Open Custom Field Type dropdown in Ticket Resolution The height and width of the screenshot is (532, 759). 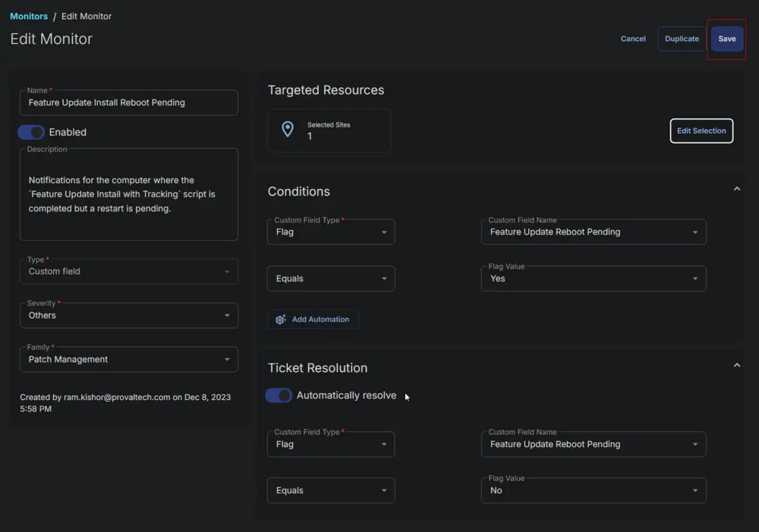(x=331, y=444)
